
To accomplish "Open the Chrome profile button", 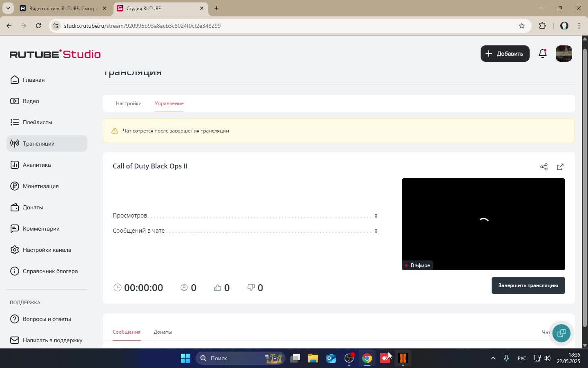I will [564, 26].
